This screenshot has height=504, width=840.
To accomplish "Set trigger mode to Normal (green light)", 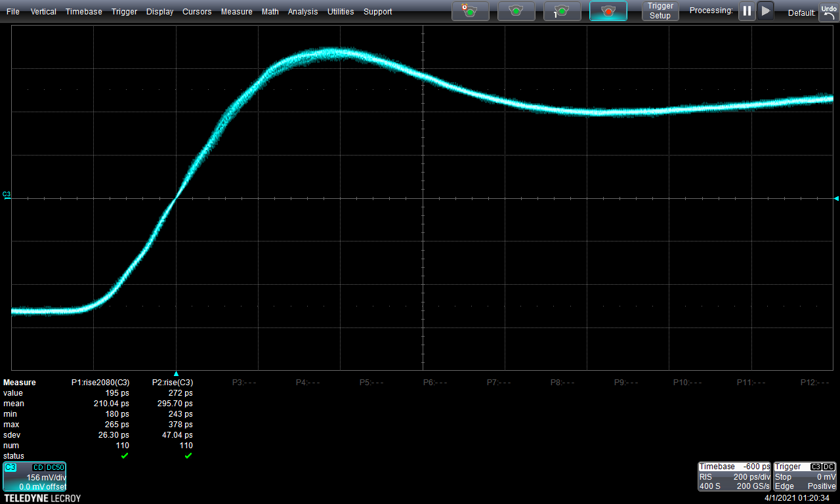I will (x=516, y=10).
